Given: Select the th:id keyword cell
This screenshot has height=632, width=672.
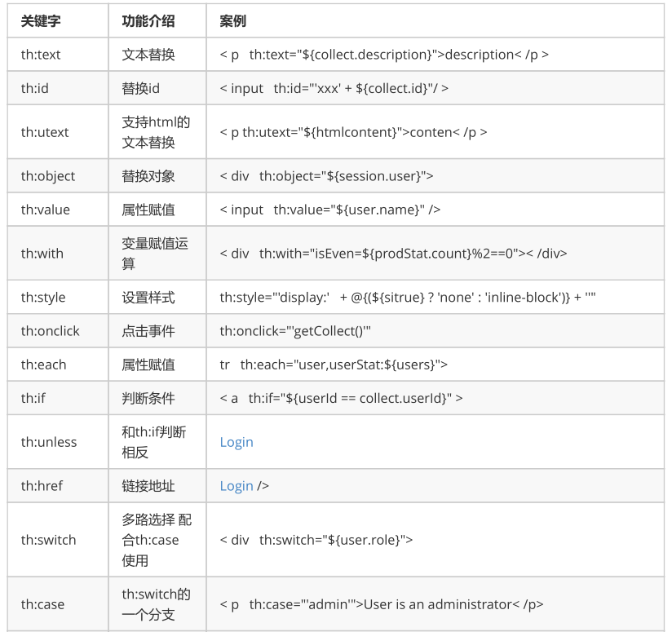Looking at the screenshot, I should (x=35, y=88).
